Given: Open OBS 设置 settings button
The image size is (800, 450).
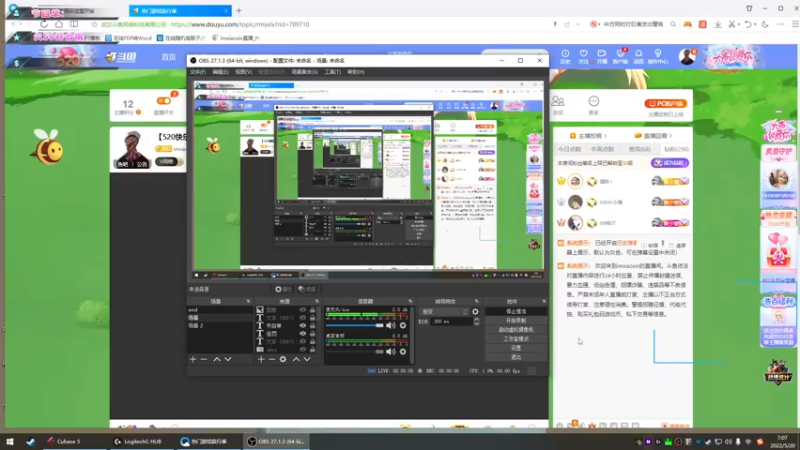Looking at the screenshot, I should 516,348.
